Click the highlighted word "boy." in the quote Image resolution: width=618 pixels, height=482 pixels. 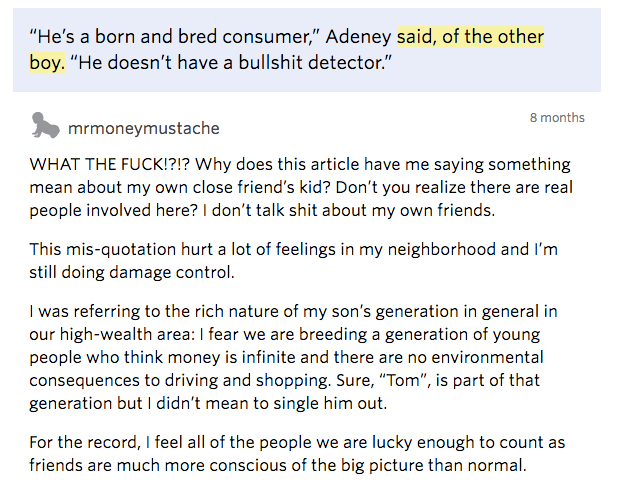tap(47, 63)
